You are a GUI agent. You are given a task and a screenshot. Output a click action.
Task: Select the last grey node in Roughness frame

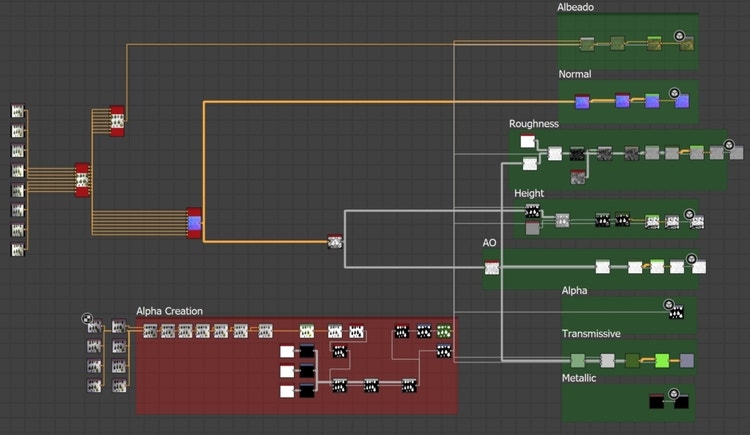click(x=736, y=153)
